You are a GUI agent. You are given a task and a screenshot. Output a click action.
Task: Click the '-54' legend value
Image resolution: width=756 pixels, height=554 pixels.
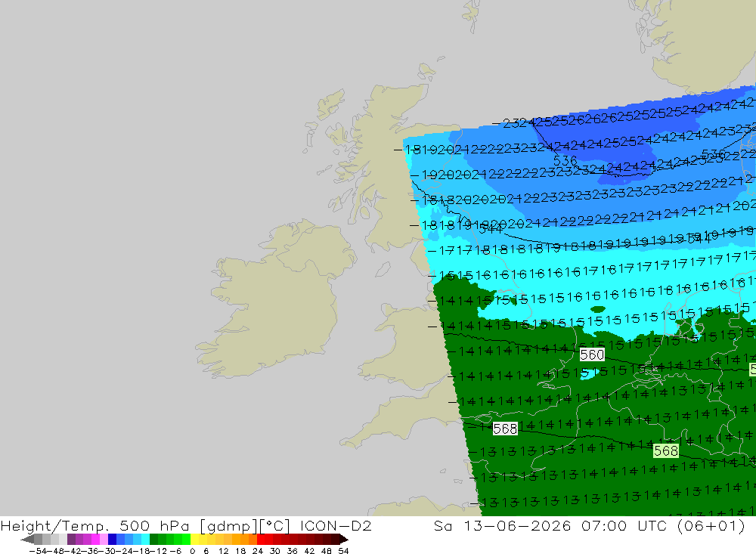(x=38, y=551)
